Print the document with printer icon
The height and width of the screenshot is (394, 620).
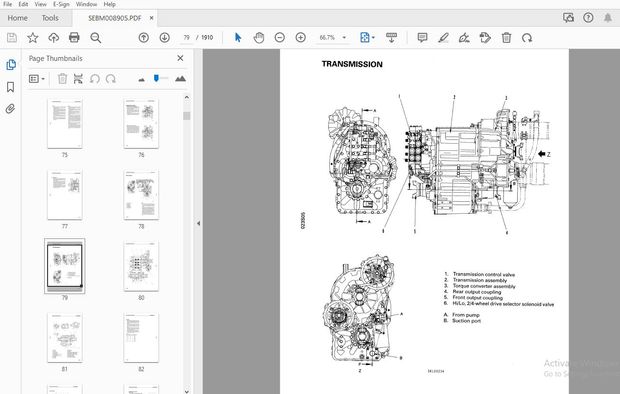point(74,38)
